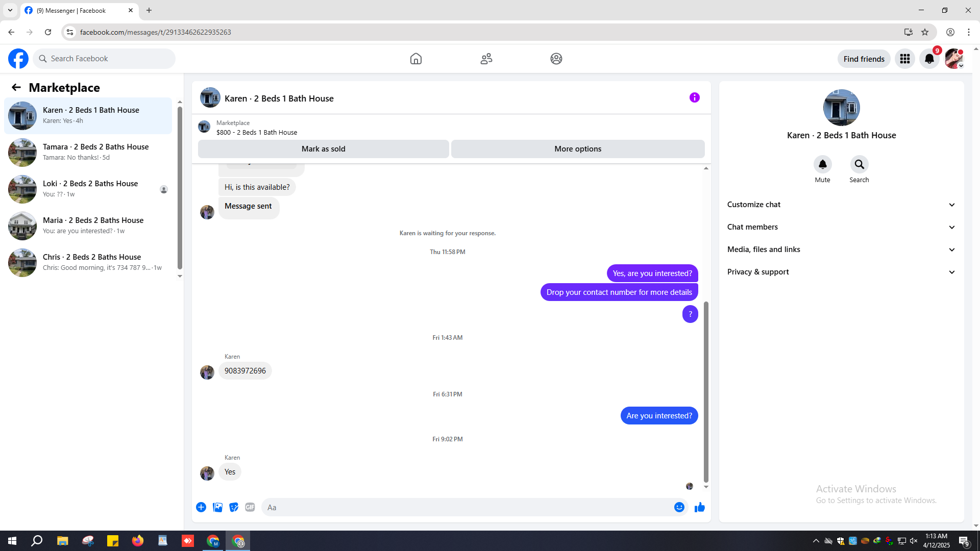
Task: Open the Groups tab icon
Action: 556,59
